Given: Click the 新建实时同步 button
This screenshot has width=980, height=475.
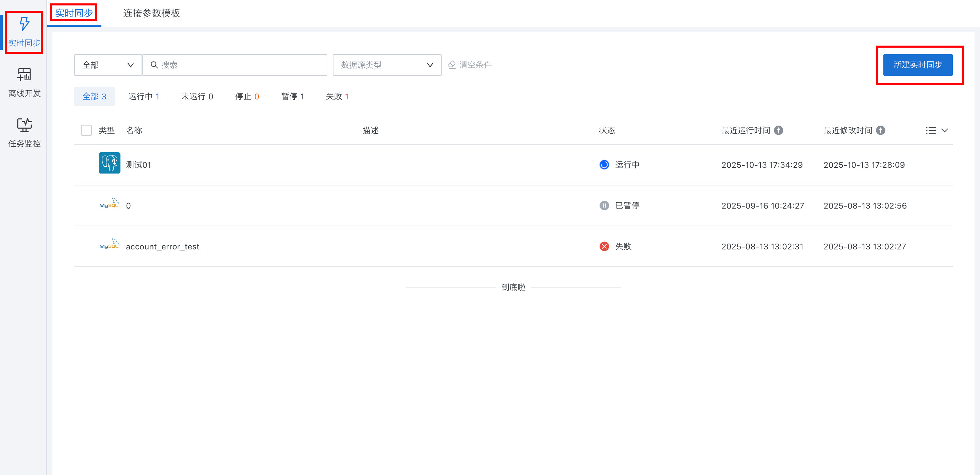Looking at the screenshot, I should pyautogui.click(x=918, y=65).
